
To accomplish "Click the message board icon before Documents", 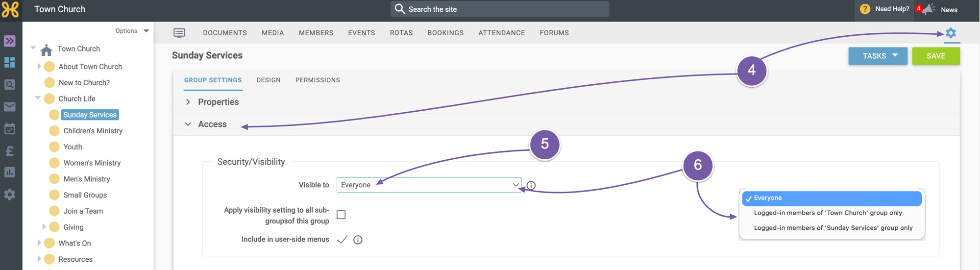I will [179, 33].
